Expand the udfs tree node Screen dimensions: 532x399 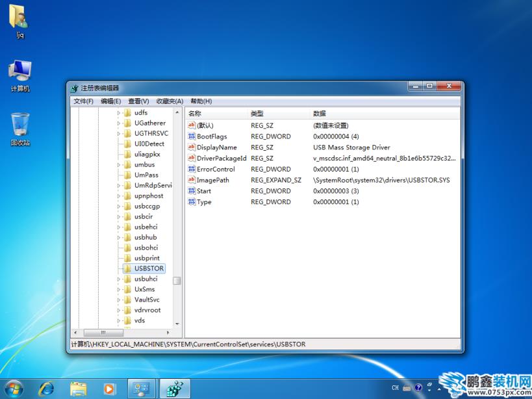(119, 112)
